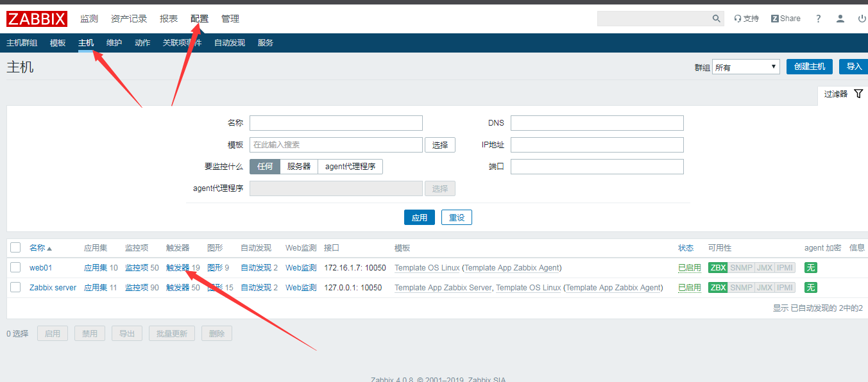The width and height of the screenshot is (868, 382).
Task: Click 选择 button next to 模板 field
Action: [440, 145]
